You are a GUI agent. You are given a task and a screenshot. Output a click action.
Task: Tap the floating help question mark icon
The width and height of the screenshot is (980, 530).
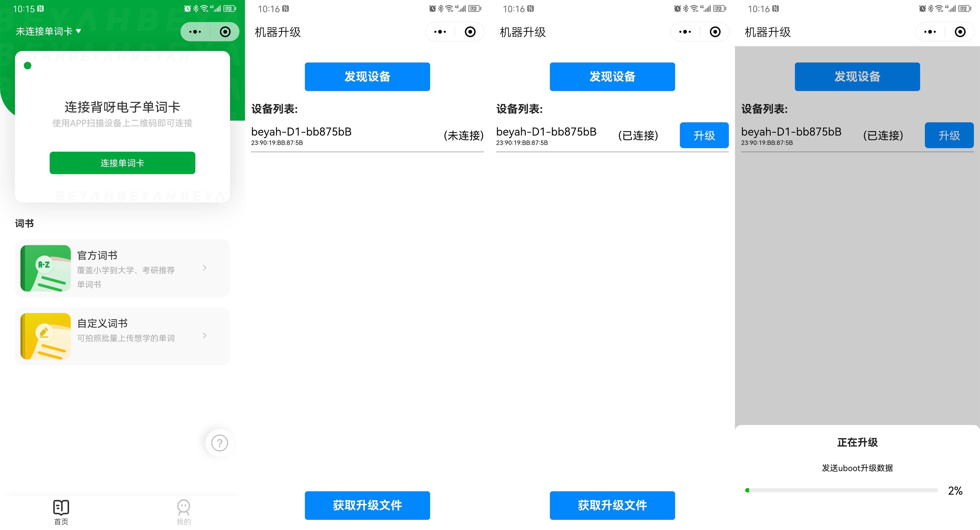[219, 442]
